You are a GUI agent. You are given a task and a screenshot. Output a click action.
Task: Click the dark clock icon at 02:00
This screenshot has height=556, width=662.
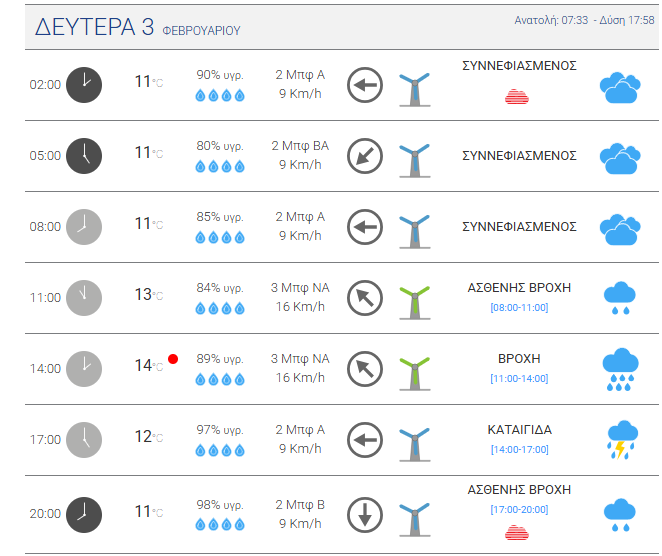point(84,85)
